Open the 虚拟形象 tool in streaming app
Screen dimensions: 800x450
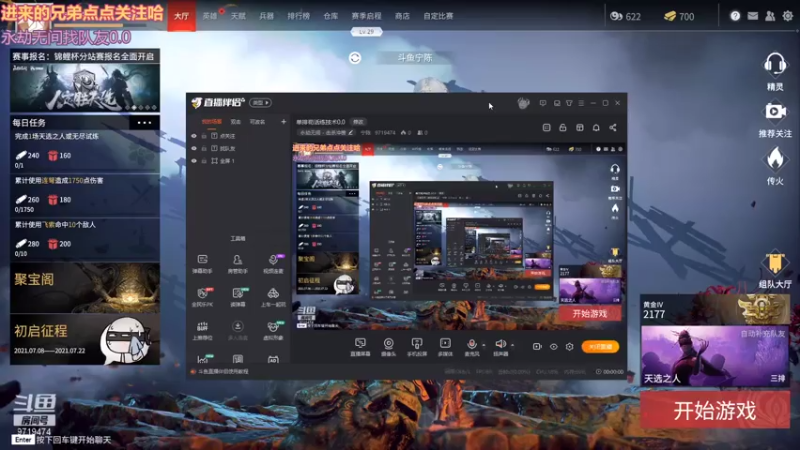point(273,331)
